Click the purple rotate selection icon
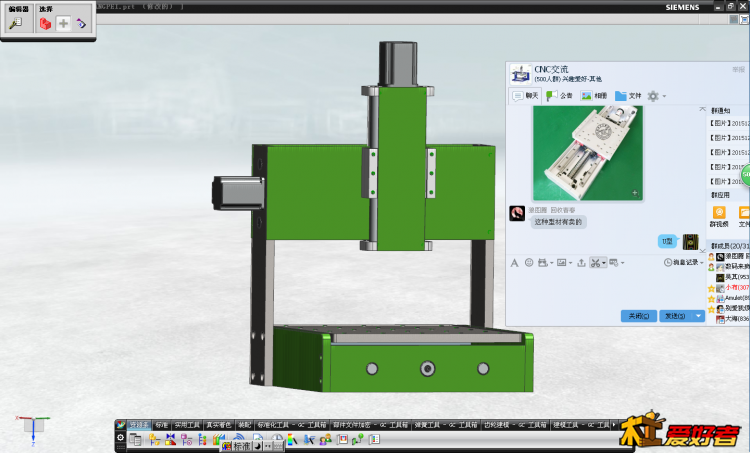 coord(81,23)
